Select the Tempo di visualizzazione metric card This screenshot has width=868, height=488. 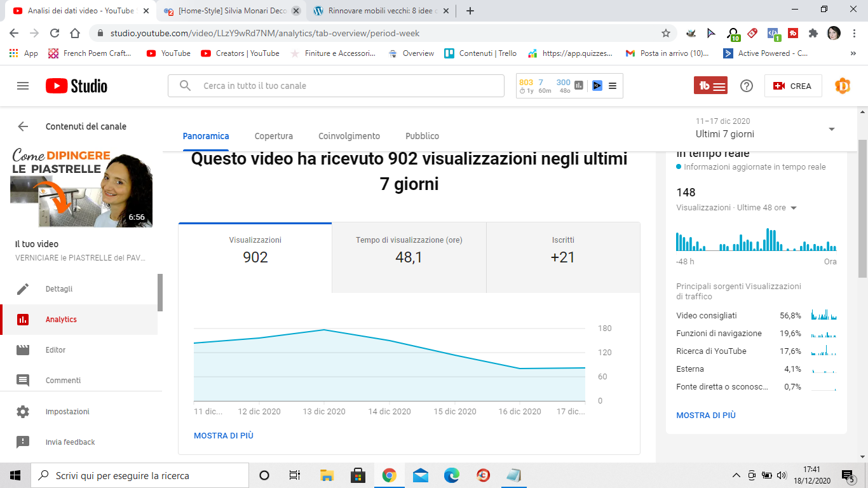point(409,258)
